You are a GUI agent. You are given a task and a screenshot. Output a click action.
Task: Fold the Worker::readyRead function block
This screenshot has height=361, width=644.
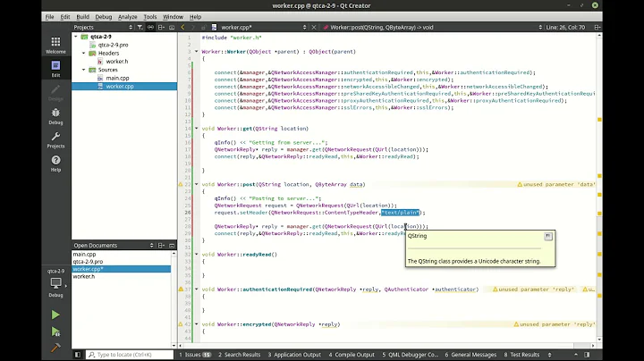pos(196,255)
